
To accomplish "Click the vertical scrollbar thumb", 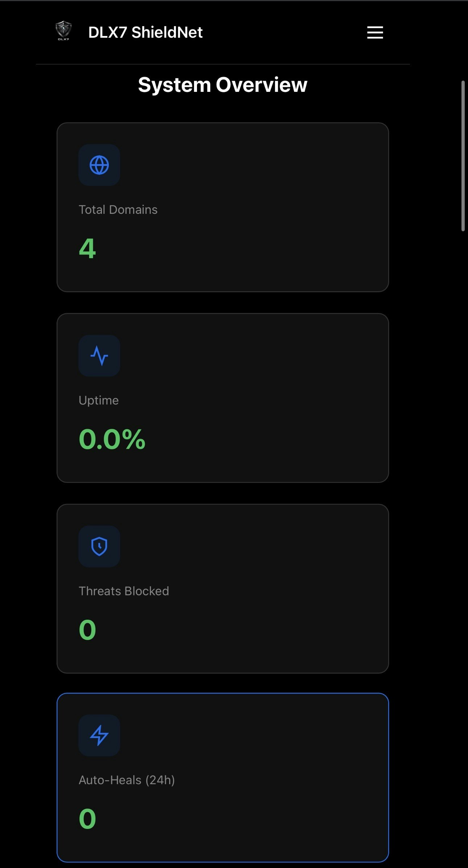I will click(x=463, y=156).
